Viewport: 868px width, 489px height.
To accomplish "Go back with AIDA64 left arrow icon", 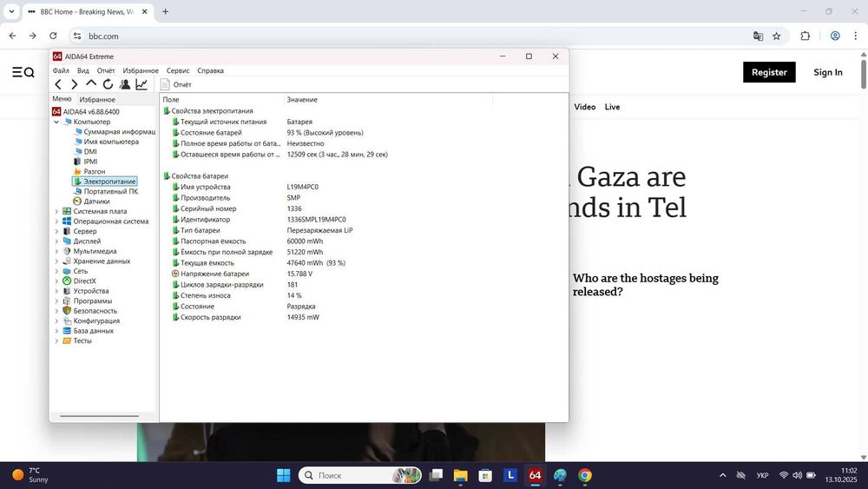I will [58, 84].
